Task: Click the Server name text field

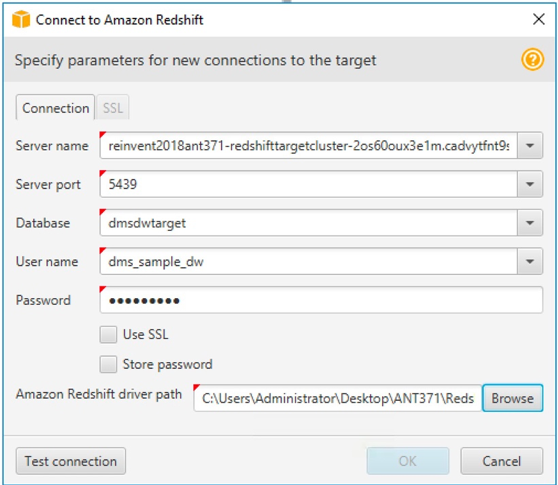Action: (x=309, y=146)
